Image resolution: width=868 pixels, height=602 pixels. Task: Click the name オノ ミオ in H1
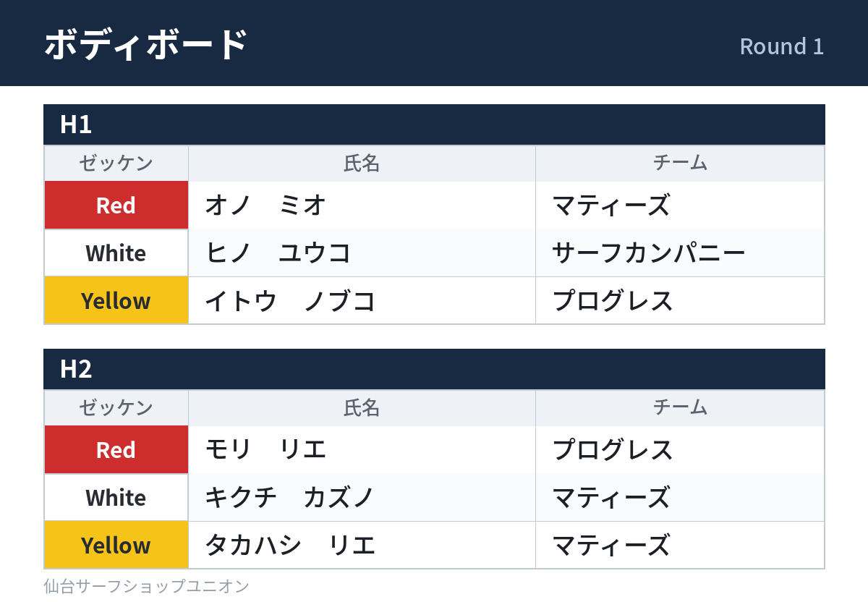[265, 205]
